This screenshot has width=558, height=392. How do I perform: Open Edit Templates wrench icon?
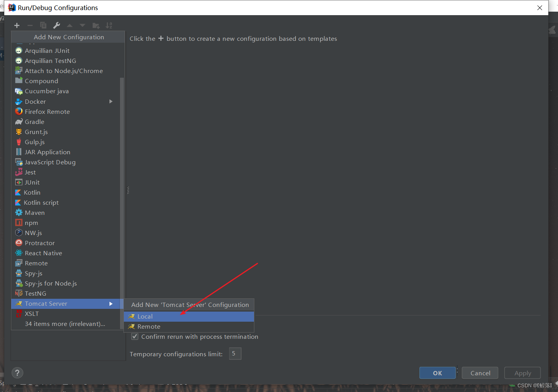56,26
